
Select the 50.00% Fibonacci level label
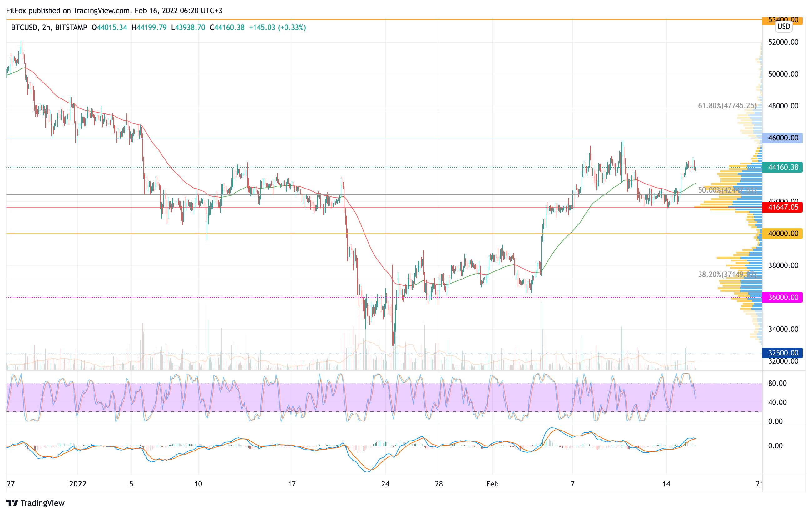click(x=727, y=190)
